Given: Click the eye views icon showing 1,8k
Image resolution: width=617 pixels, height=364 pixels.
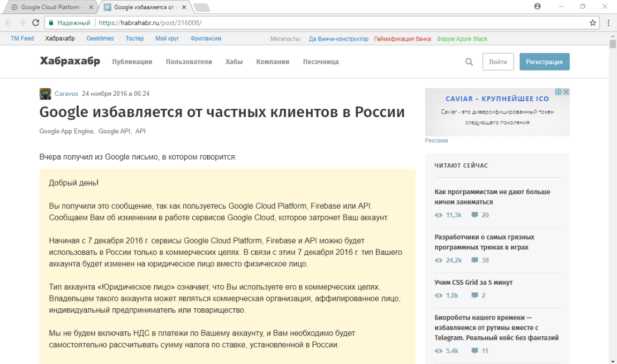Looking at the screenshot, I should pos(438,295).
